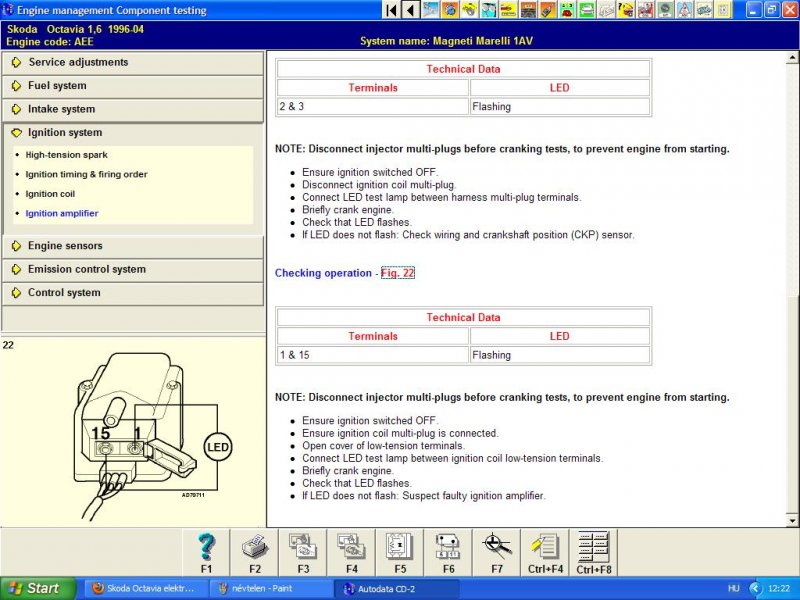Image resolution: width=800 pixels, height=600 pixels.
Task: Click the Windows Start button
Action: (x=37, y=589)
